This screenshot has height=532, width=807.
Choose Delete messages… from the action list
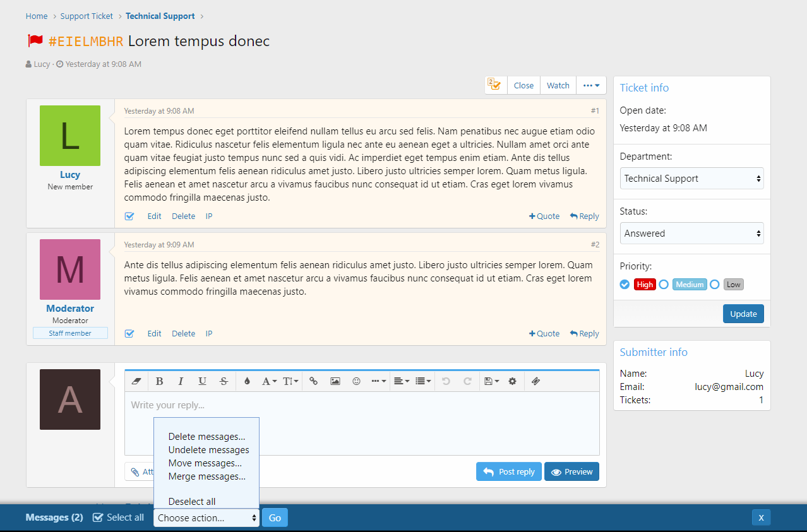206,437
